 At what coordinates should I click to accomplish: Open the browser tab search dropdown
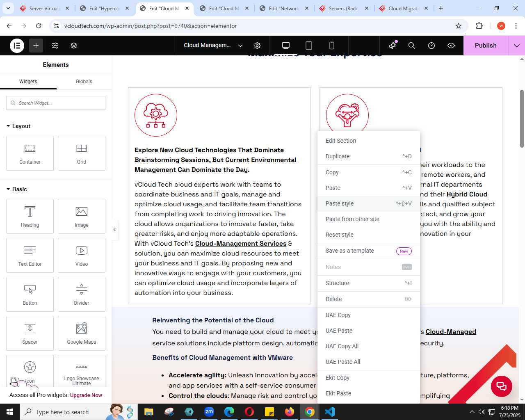tap(8, 8)
